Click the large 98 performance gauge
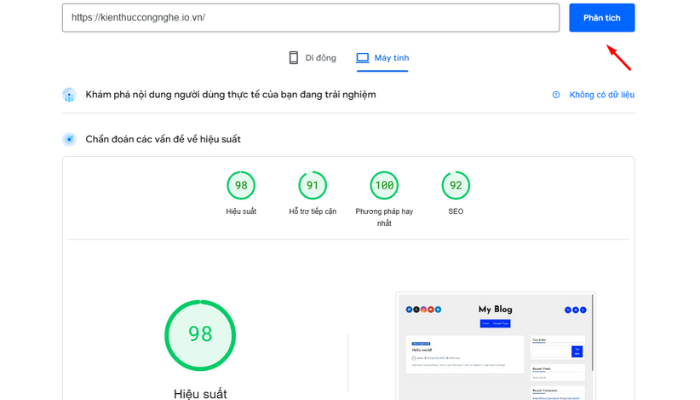The image size is (700, 400). [x=201, y=334]
